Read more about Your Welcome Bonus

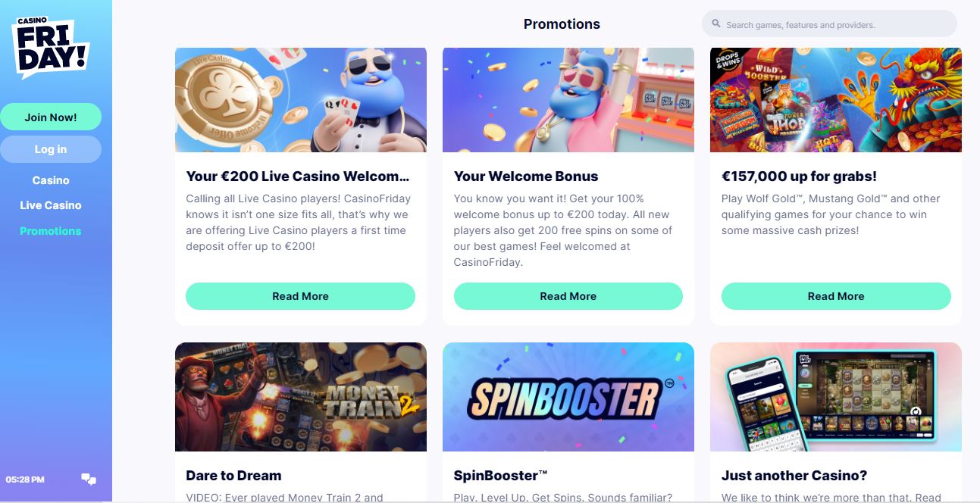[x=568, y=296]
